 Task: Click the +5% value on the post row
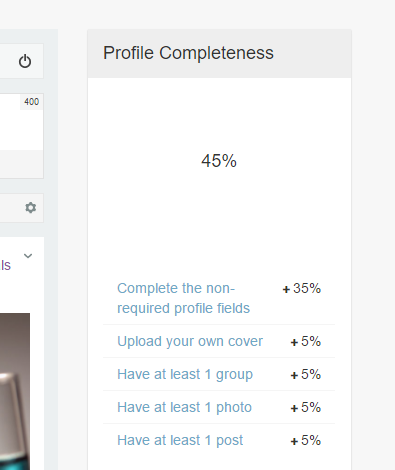click(306, 440)
